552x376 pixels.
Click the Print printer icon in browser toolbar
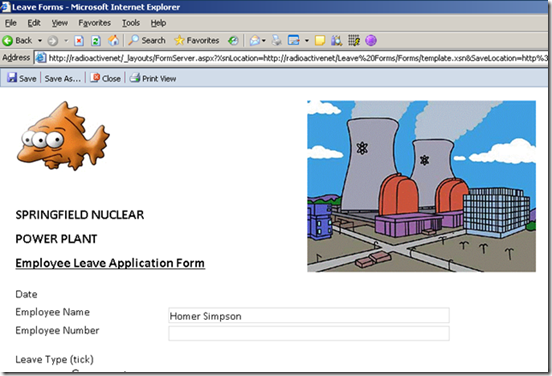coord(277,41)
